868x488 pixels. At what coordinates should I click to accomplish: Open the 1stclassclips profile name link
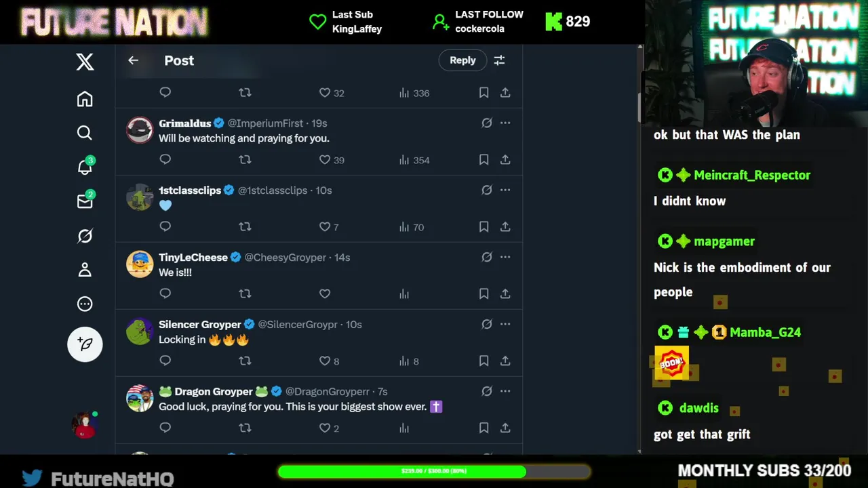[190, 190]
